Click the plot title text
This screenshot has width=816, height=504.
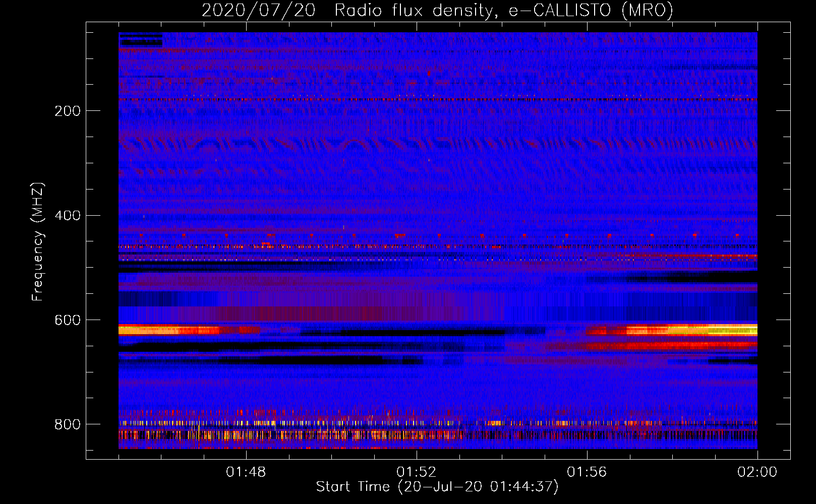click(437, 10)
